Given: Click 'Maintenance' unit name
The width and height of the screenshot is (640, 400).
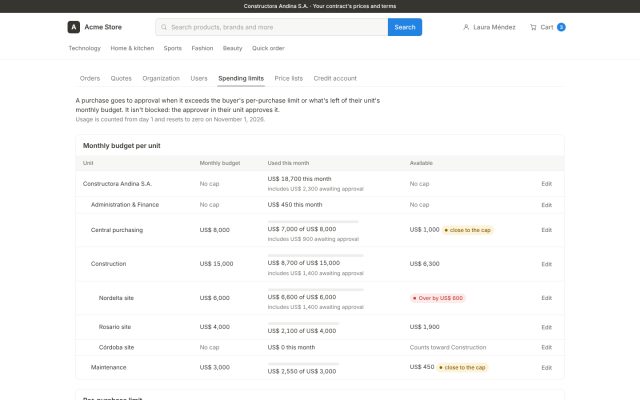Looking at the screenshot, I should point(109,367).
